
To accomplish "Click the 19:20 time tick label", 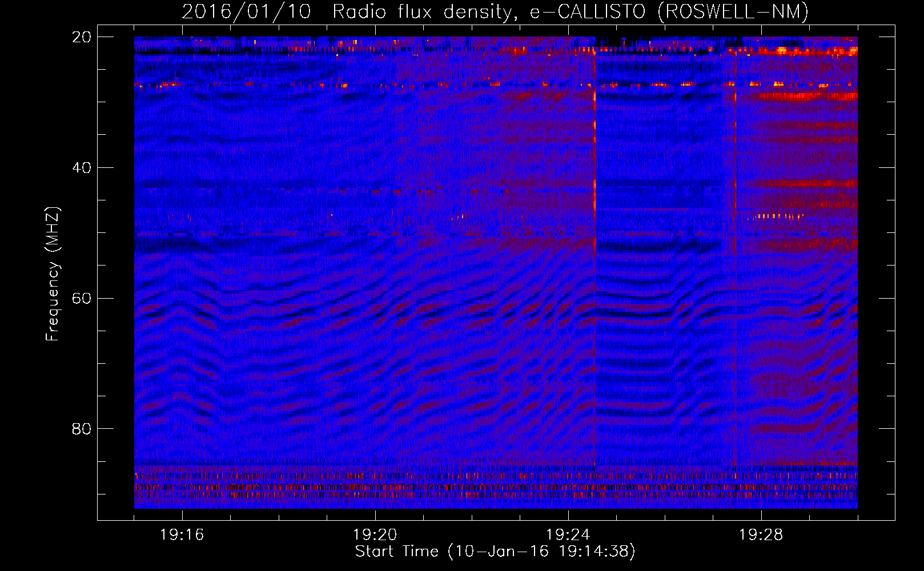I will (x=375, y=535).
